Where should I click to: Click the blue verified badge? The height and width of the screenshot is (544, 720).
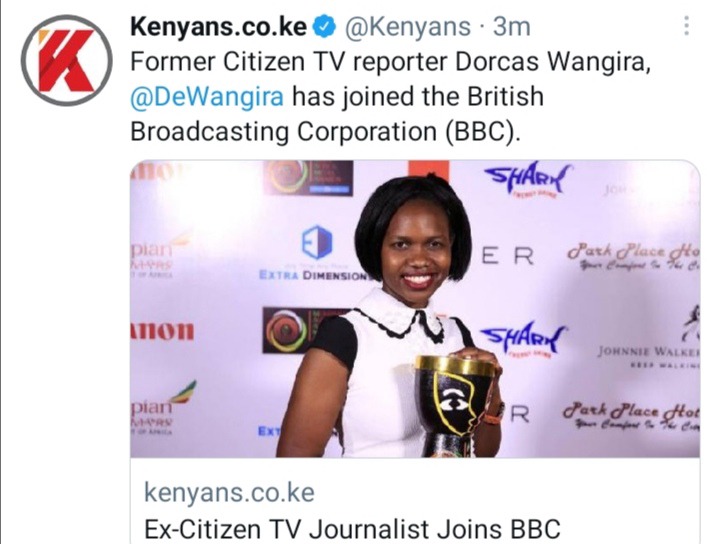[324, 28]
